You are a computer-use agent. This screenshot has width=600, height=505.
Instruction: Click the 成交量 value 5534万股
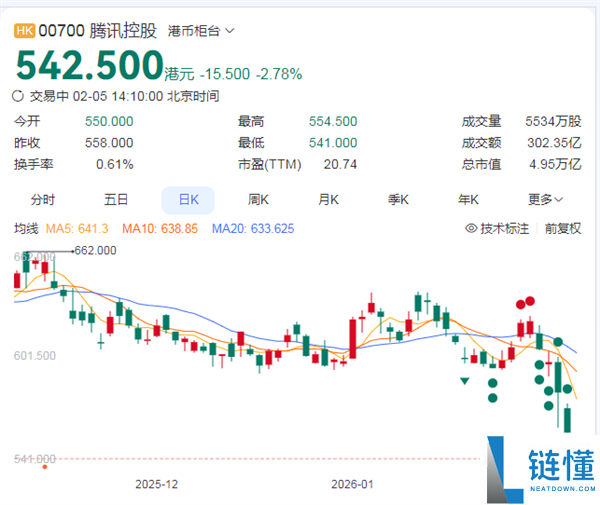pyautogui.click(x=553, y=122)
